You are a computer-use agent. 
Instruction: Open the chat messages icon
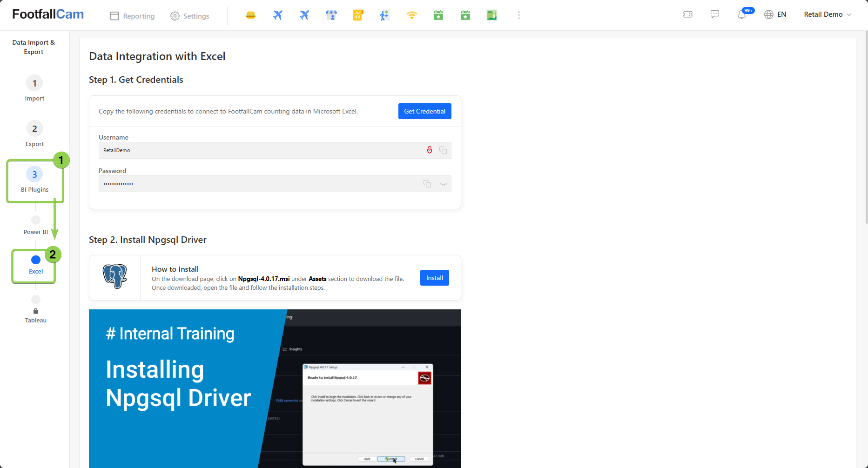coord(715,14)
